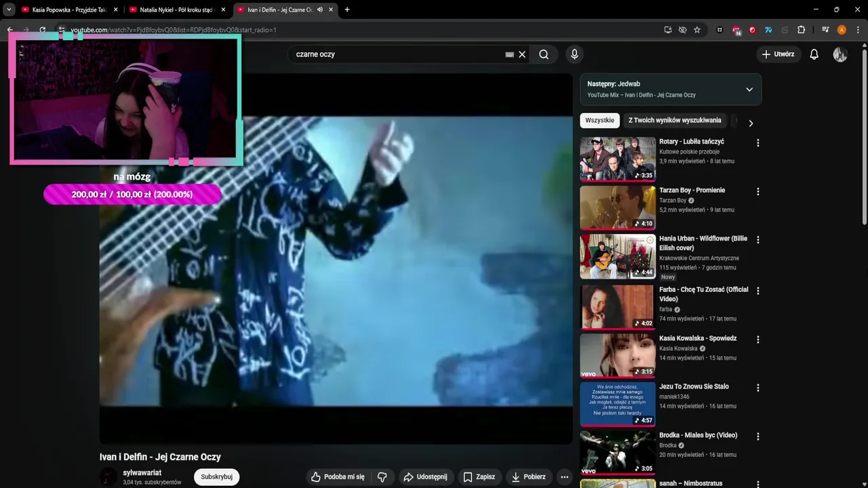The width and height of the screenshot is (868, 488).
Task: Click the video title Ivan i Delfin - Jej Czarne Oczy
Action: (x=160, y=457)
